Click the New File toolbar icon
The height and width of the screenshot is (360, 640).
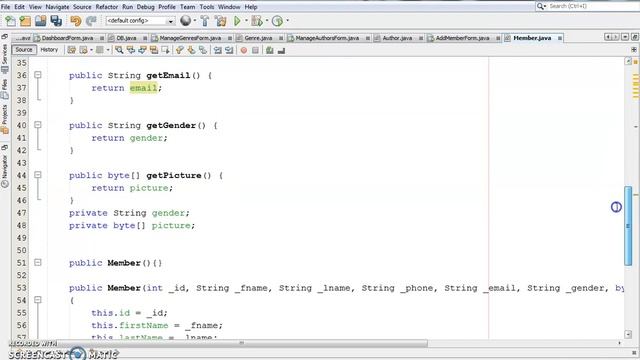point(11,21)
